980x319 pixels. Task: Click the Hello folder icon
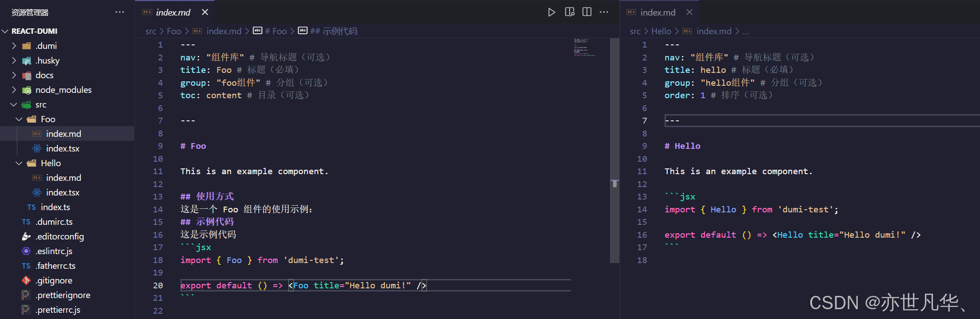[x=32, y=163]
